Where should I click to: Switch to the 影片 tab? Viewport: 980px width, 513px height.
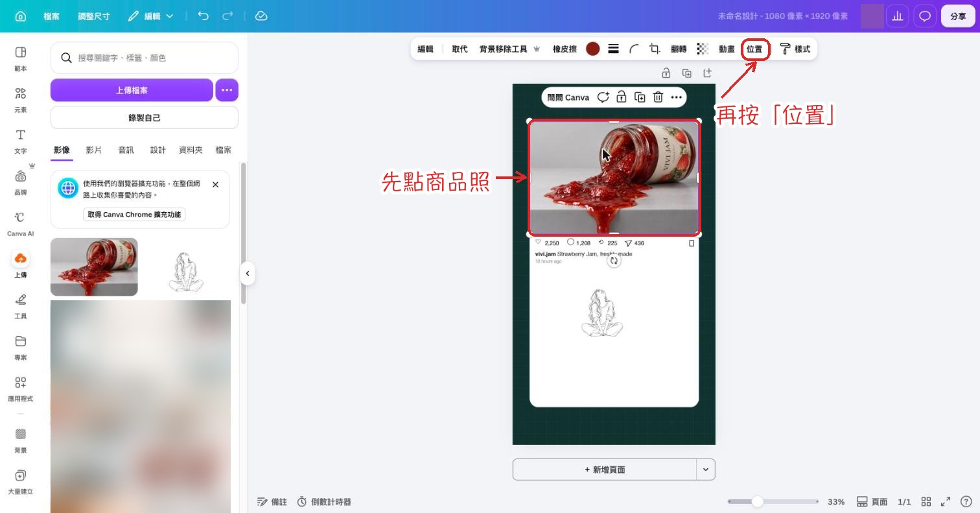click(x=94, y=150)
